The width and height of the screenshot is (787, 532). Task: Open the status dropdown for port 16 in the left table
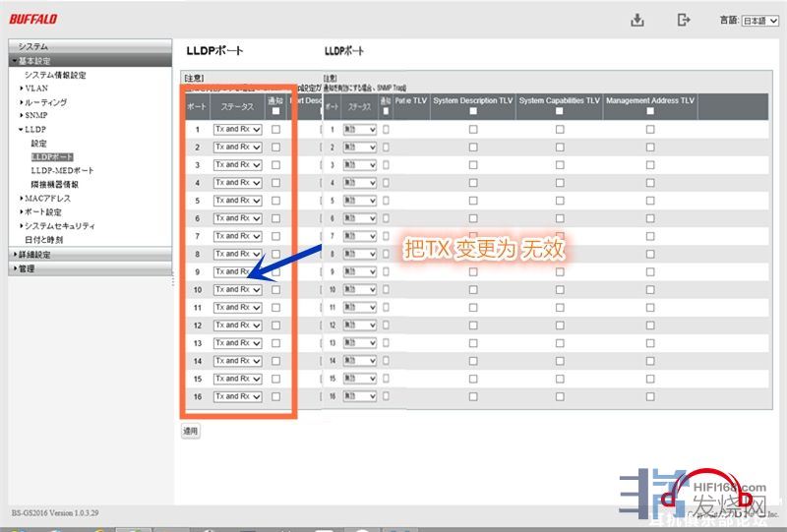[237, 396]
